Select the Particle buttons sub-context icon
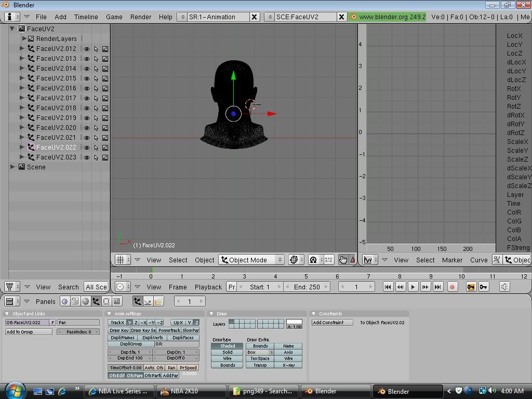532x399 pixels. click(x=158, y=301)
